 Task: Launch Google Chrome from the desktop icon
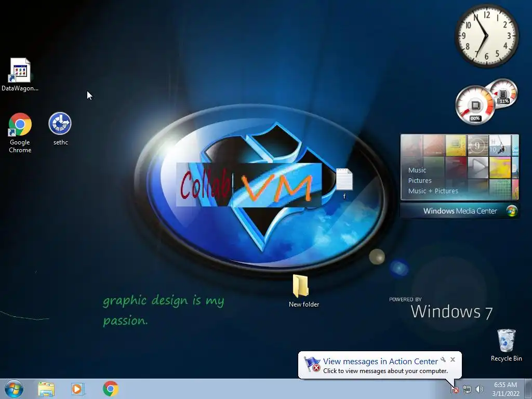pos(20,132)
